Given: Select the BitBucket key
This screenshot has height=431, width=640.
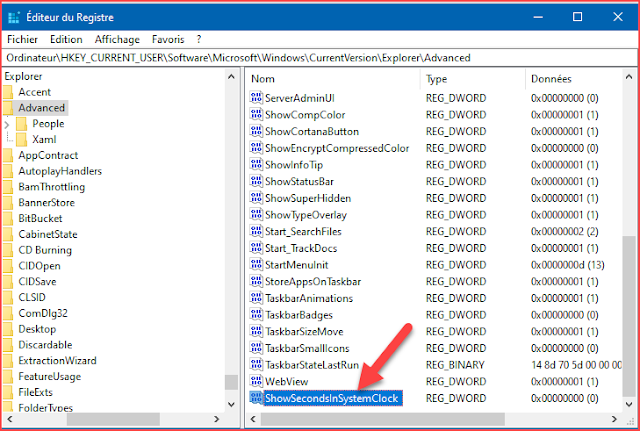Looking at the screenshot, I should click(x=40, y=219).
